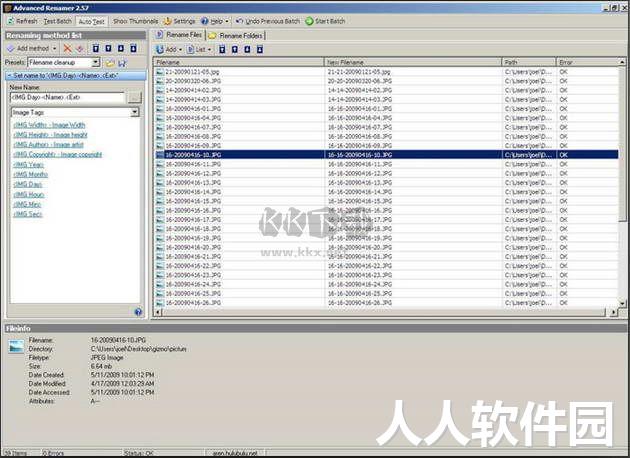
Task: Collapse the 'Set name to' method header
Action: (76, 76)
